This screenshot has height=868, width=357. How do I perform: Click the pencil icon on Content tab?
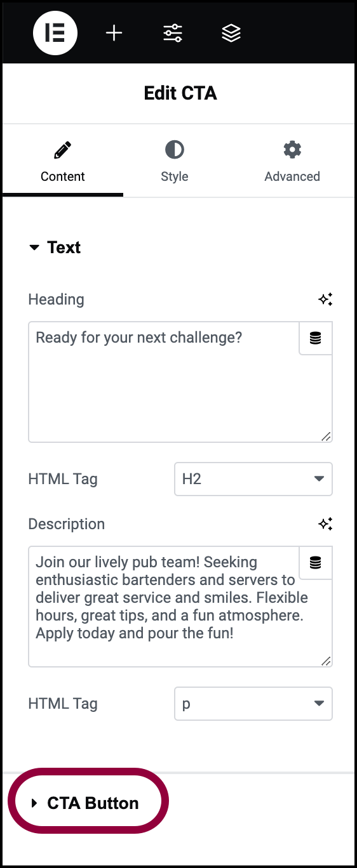coord(63,150)
